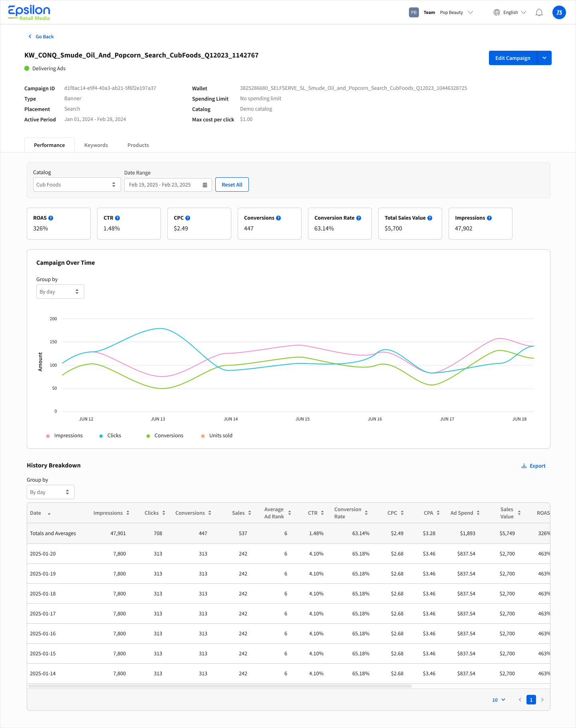Sort table by Ad Spend column
The width and height of the screenshot is (576, 728).
coord(478,513)
